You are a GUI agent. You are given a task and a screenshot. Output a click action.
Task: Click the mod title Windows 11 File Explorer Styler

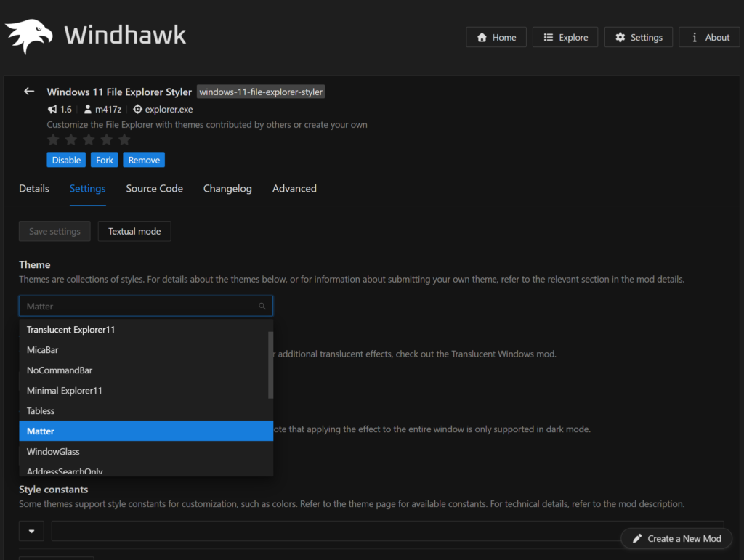click(119, 92)
